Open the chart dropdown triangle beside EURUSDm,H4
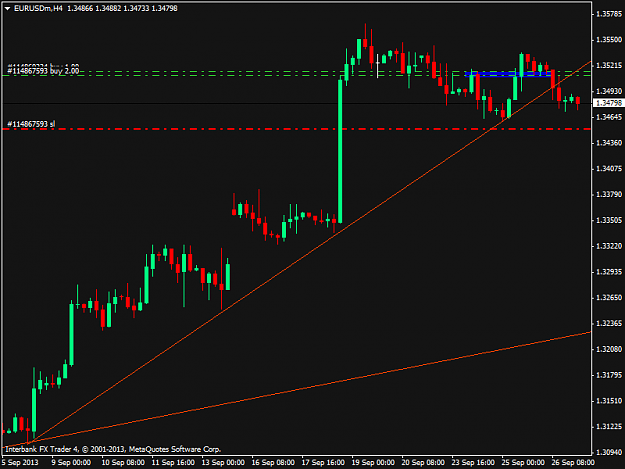Viewport: 625px width, 469px height. click(x=7, y=8)
